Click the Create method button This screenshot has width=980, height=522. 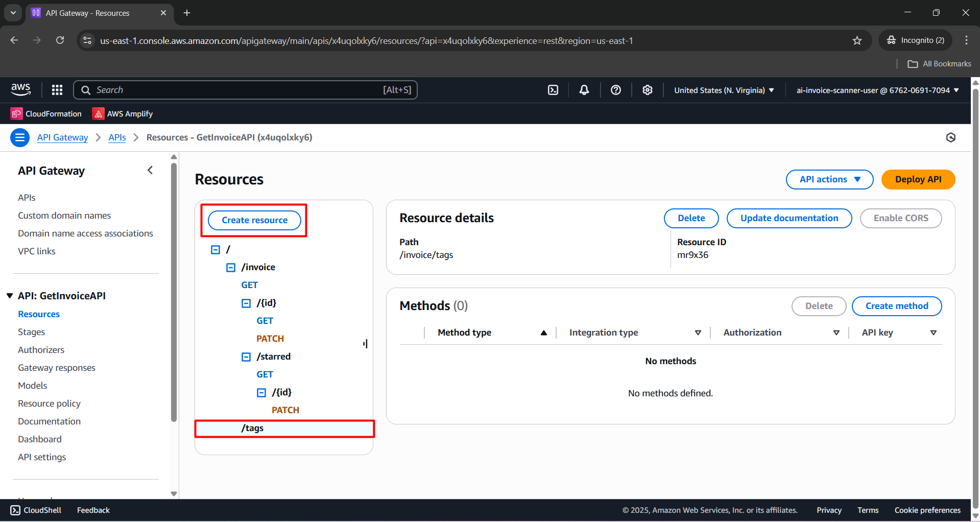coord(897,306)
